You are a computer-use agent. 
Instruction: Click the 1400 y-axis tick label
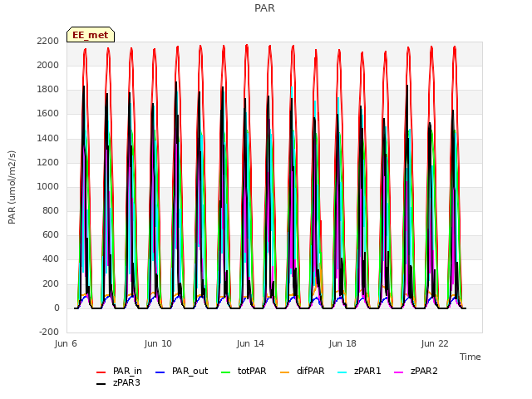(48, 139)
